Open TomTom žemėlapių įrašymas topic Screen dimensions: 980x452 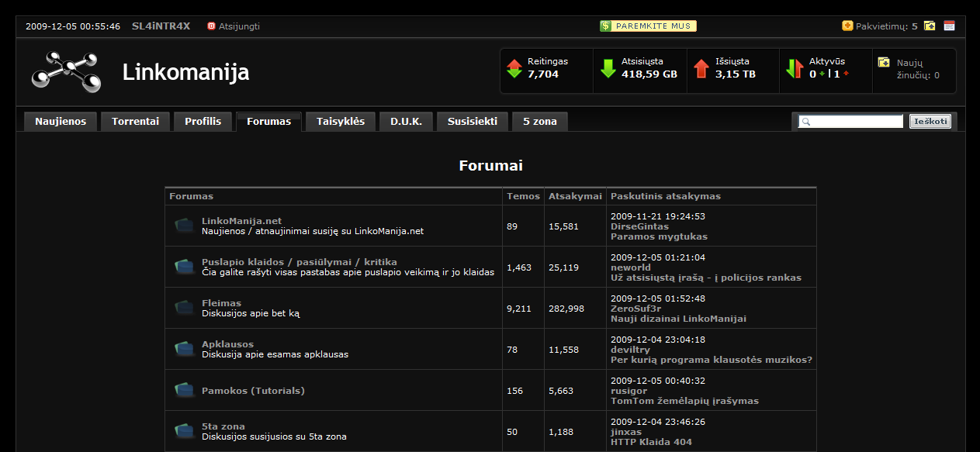(x=684, y=401)
